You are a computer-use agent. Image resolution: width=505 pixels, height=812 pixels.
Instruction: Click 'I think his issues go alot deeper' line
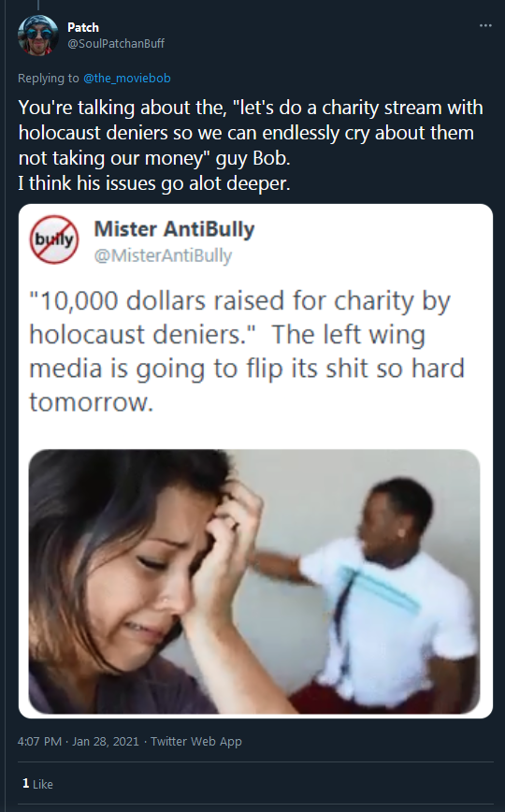tap(153, 182)
